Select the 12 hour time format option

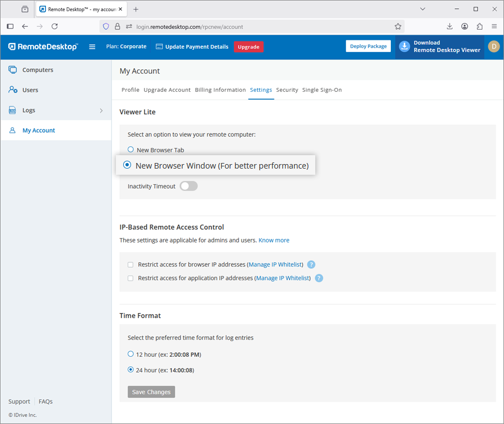(131, 354)
